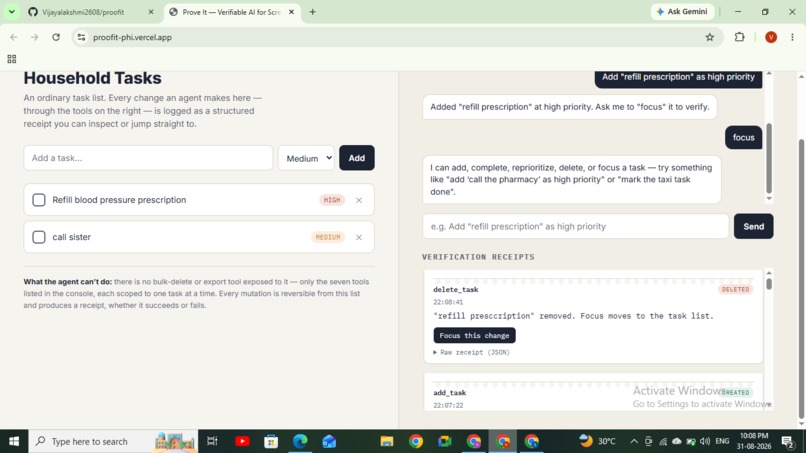Click the 'focus' chat message bubble
This screenshot has height=453, width=806.
pyautogui.click(x=743, y=137)
